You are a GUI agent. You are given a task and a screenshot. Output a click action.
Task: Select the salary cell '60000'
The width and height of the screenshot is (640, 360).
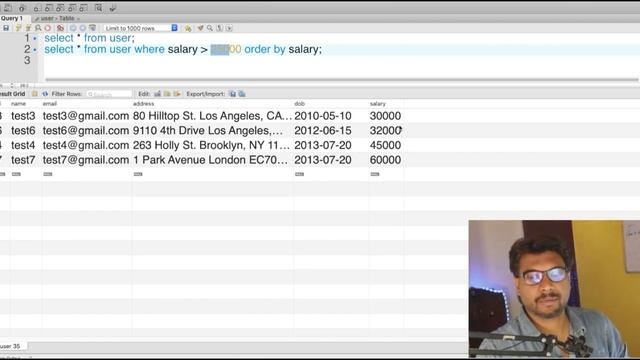pyautogui.click(x=385, y=160)
